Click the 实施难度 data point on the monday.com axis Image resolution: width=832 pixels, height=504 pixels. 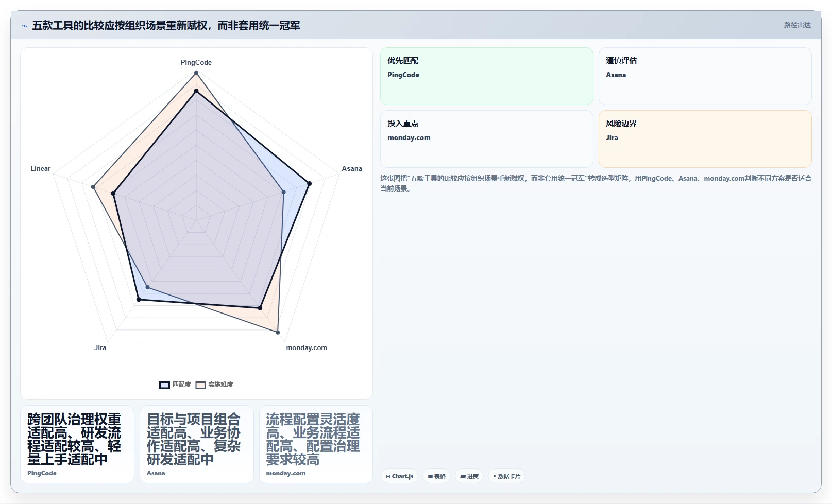tap(278, 333)
